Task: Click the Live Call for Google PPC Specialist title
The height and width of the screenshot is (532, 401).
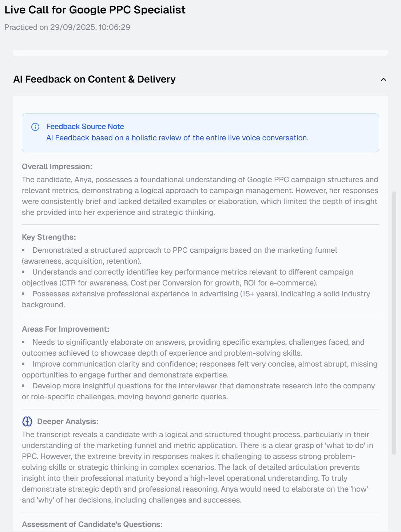Action: click(x=95, y=10)
